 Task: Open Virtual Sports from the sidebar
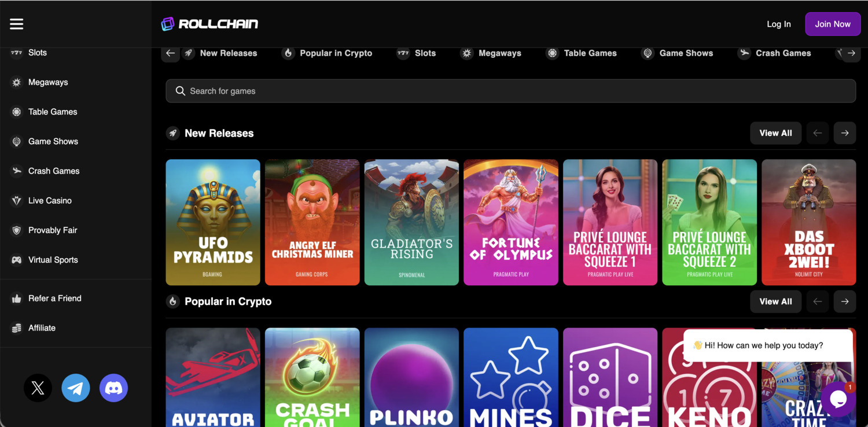17,259
